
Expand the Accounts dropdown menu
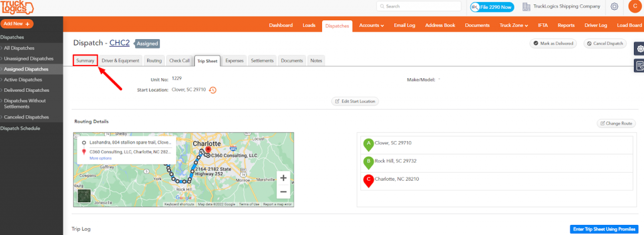tap(371, 26)
